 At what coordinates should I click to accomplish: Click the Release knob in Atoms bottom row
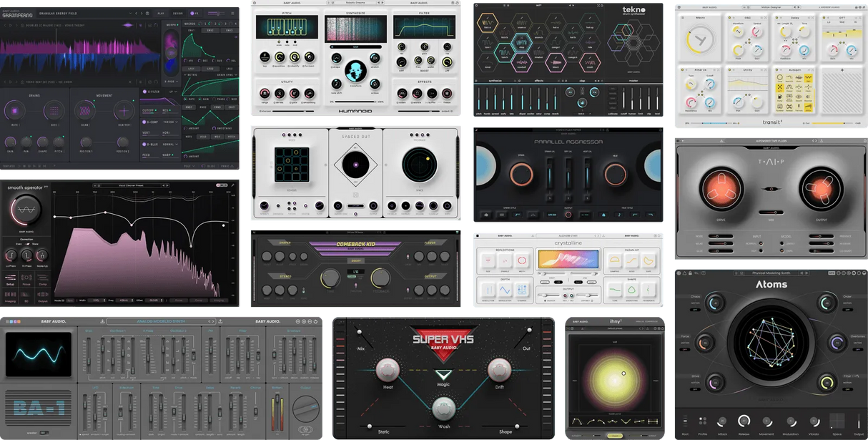tap(744, 421)
